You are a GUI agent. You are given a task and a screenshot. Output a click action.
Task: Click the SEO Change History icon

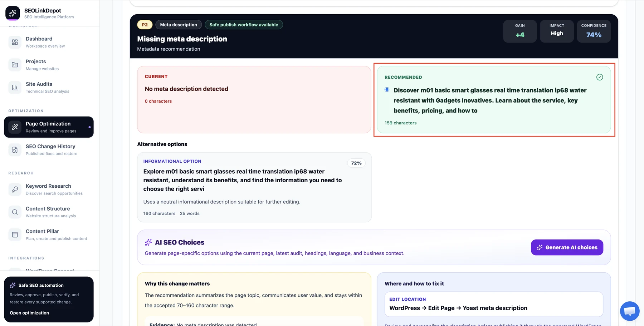coord(15,150)
